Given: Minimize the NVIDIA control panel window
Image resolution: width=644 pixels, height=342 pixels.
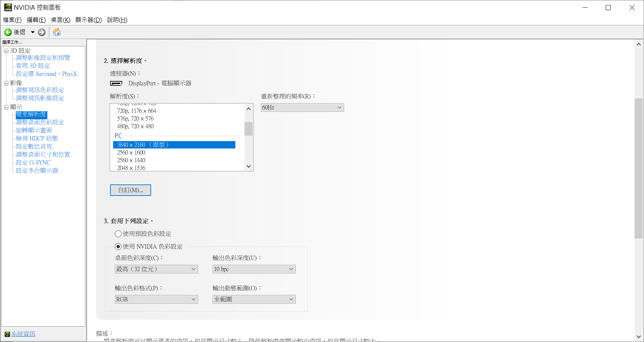Looking at the screenshot, I should (x=585, y=7).
